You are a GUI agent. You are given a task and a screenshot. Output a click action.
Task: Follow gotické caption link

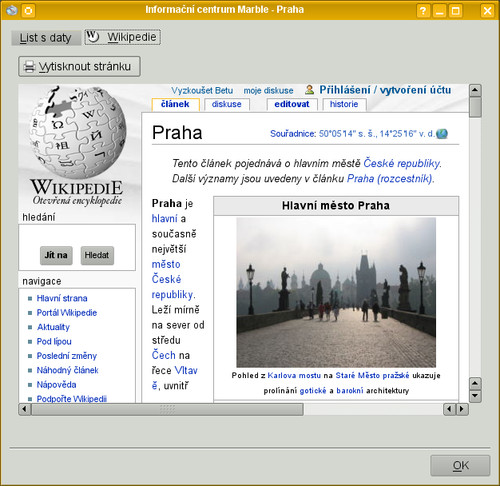[313, 391]
